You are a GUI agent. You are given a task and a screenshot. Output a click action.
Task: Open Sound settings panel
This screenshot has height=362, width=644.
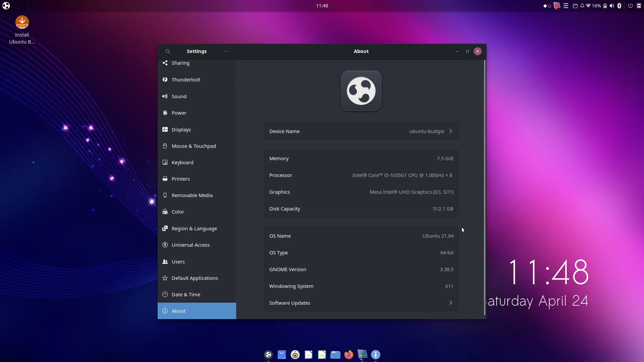click(x=197, y=97)
